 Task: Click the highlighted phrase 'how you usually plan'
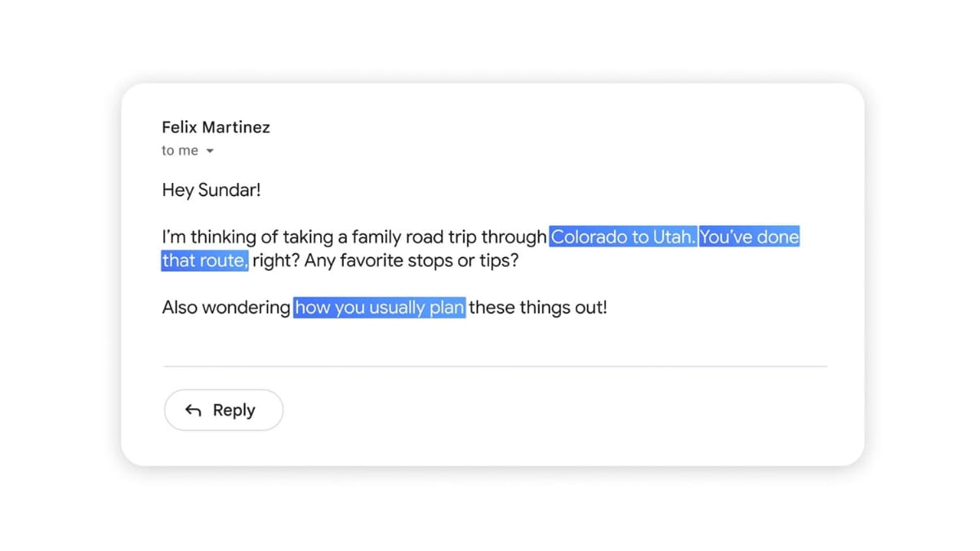point(379,308)
